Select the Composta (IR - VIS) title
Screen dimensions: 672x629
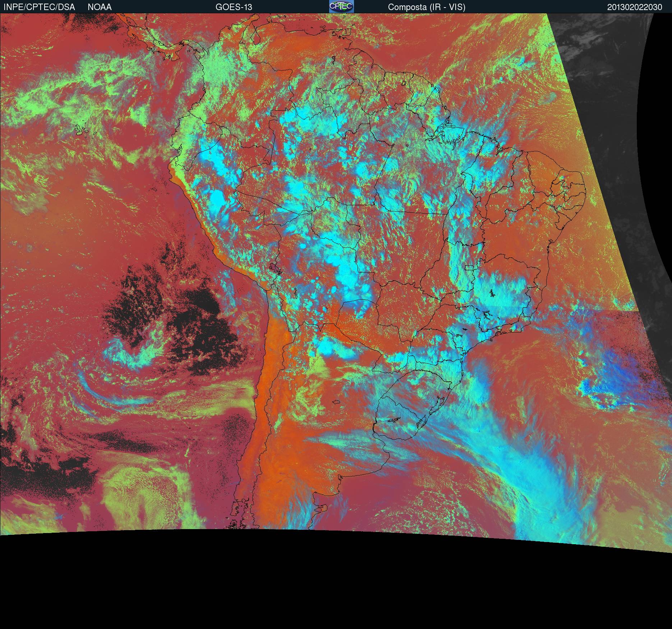click(x=427, y=7)
